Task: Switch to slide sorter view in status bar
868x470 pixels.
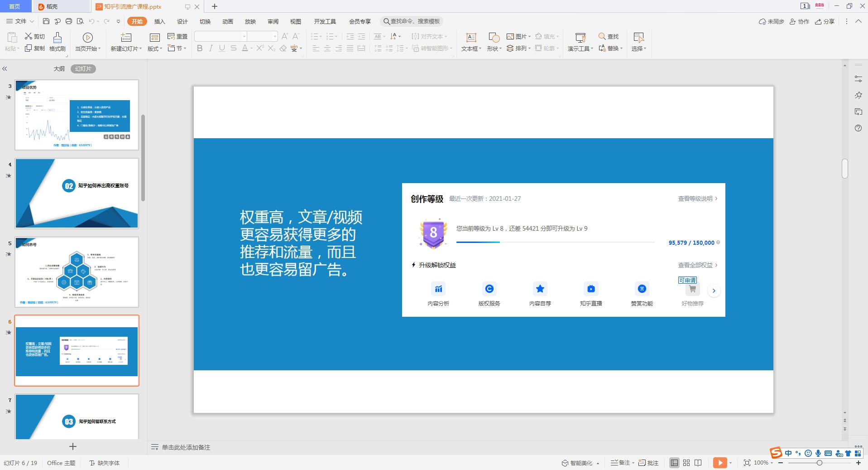Action: [686, 463]
